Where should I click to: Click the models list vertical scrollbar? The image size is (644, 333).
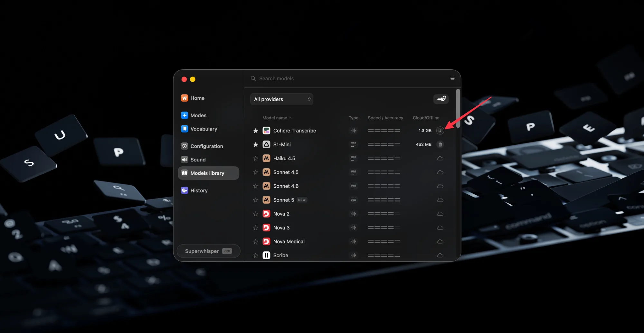point(458,109)
